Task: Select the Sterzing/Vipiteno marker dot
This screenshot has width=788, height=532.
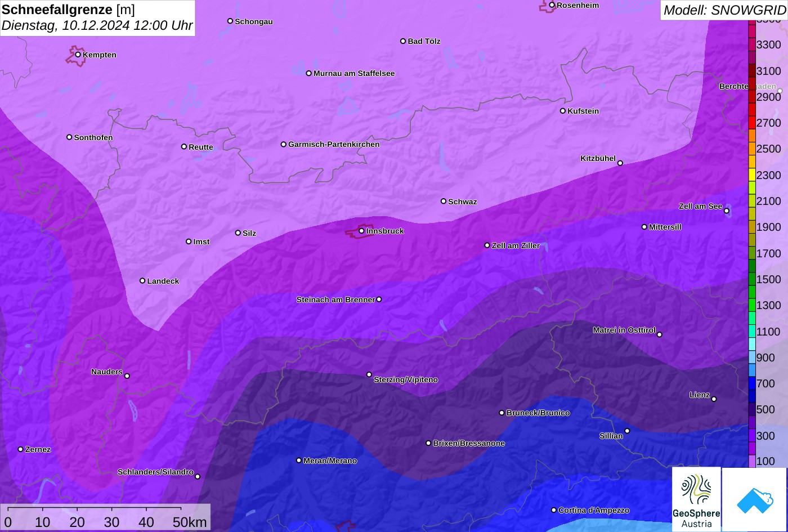Action: point(369,374)
